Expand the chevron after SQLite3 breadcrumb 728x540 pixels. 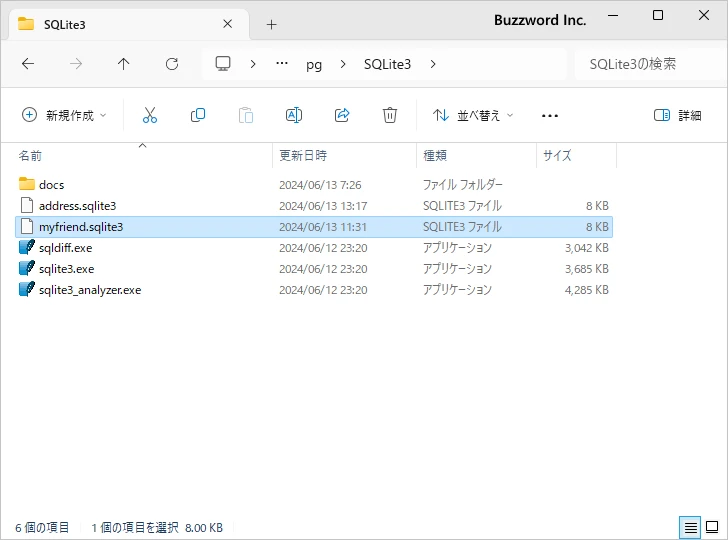433,64
